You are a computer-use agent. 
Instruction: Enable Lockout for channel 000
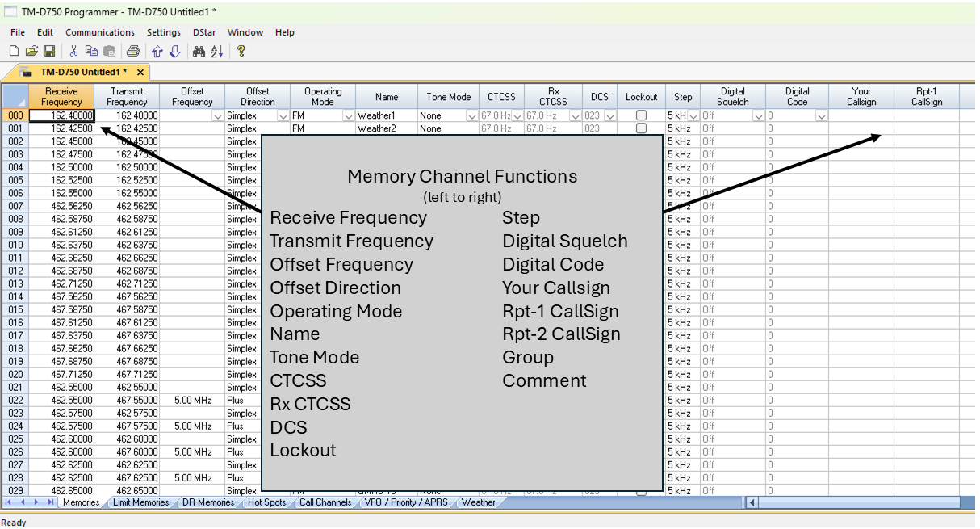click(641, 115)
